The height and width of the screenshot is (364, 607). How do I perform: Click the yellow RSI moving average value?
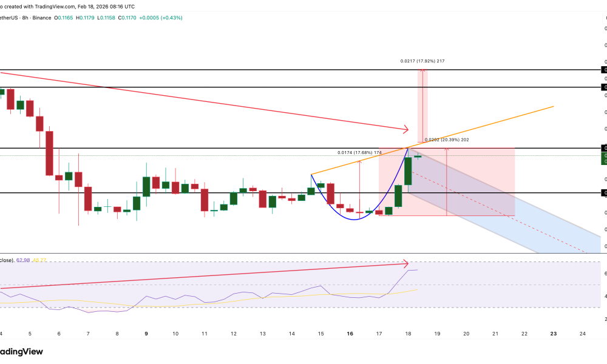[39, 260]
